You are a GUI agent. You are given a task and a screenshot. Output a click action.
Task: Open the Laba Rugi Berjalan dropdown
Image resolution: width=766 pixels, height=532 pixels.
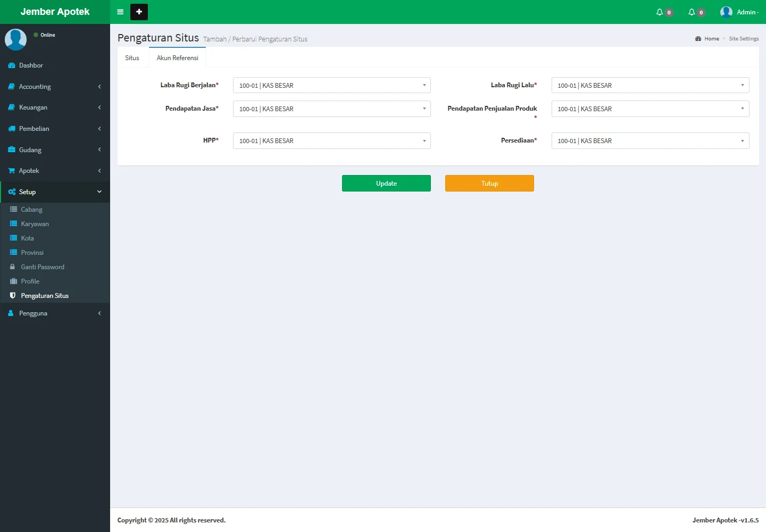tap(331, 85)
